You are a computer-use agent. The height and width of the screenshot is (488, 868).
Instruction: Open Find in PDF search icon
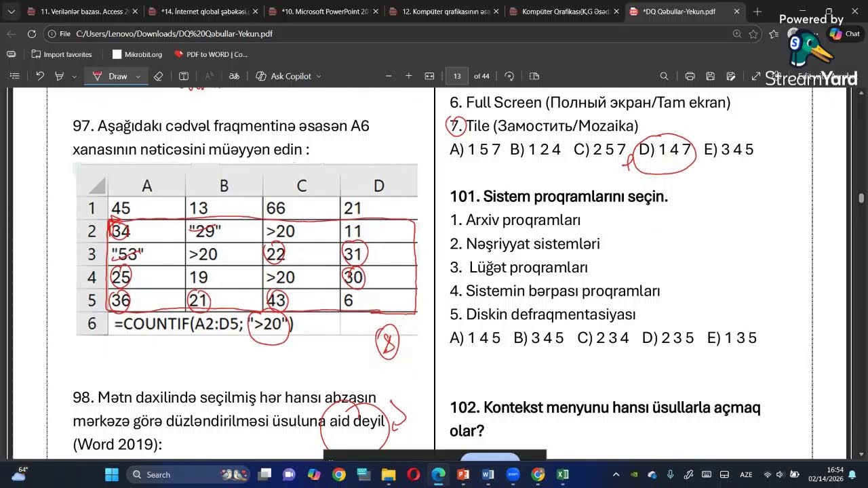tap(665, 76)
